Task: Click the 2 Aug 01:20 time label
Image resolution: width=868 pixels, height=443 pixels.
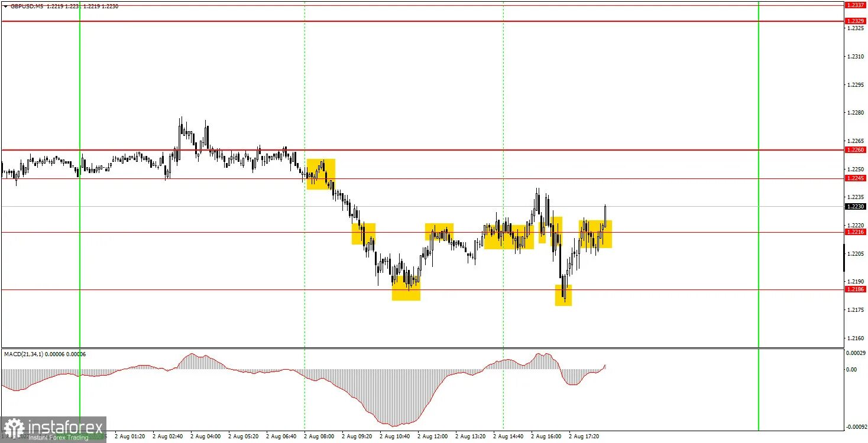Action: click(x=130, y=437)
